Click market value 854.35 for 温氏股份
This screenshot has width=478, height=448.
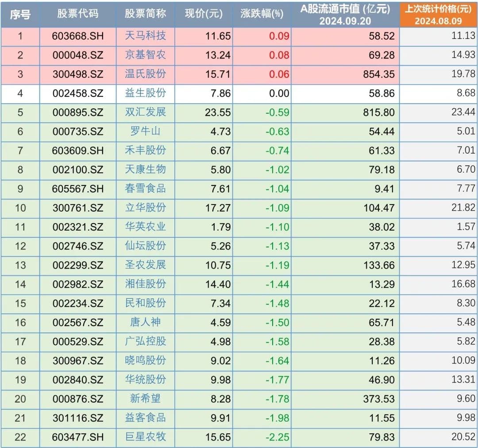point(378,74)
